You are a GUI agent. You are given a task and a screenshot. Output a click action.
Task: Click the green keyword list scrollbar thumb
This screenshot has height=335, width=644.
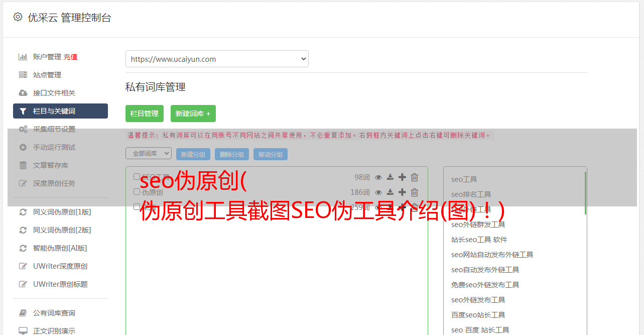(585, 193)
